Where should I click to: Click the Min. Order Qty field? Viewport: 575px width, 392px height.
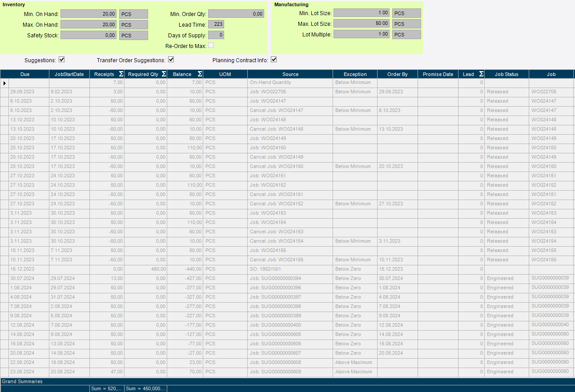[x=236, y=14]
